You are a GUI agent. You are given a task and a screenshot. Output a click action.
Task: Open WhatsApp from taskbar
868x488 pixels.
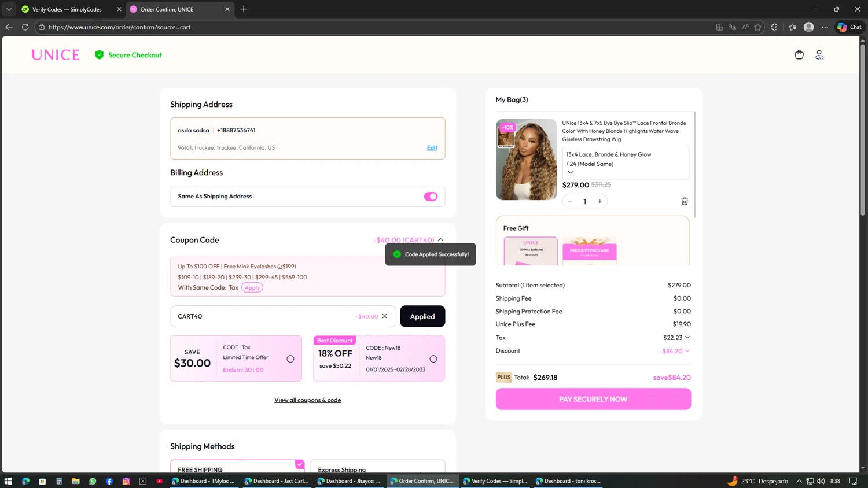point(93,481)
